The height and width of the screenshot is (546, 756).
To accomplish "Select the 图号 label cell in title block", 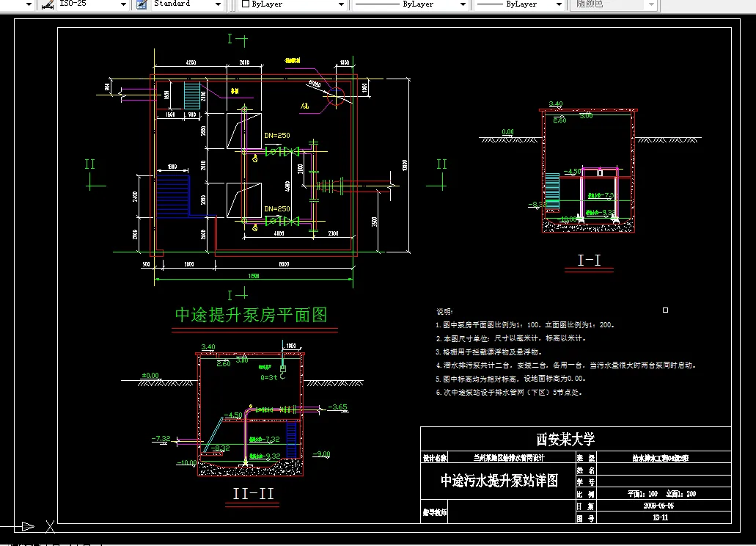I will [586, 519].
